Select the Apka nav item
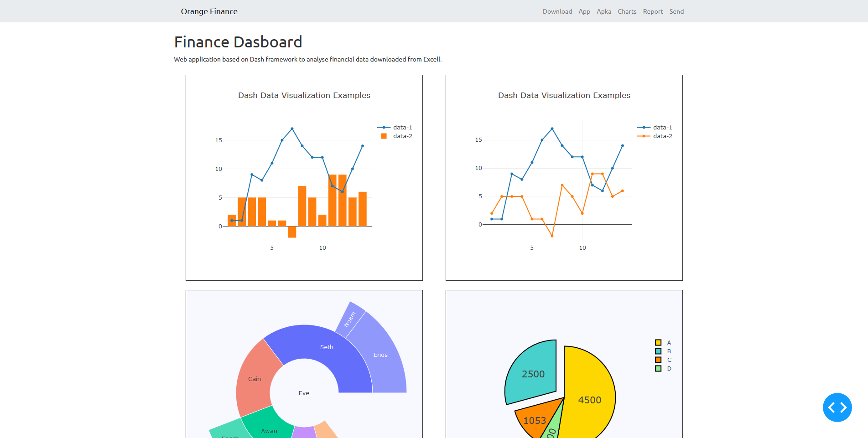Image resolution: width=868 pixels, height=438 pixels. pyautogui.click(x=603, y=11)
